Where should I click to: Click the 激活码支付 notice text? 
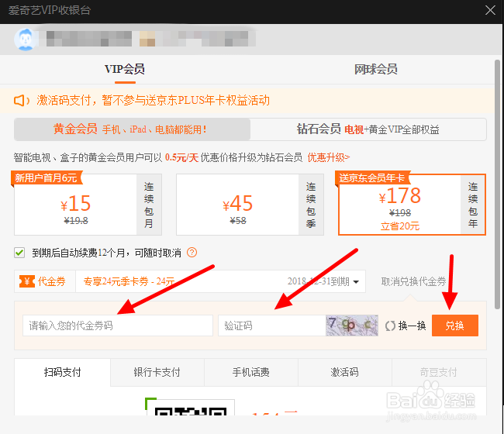coord(153,101)
